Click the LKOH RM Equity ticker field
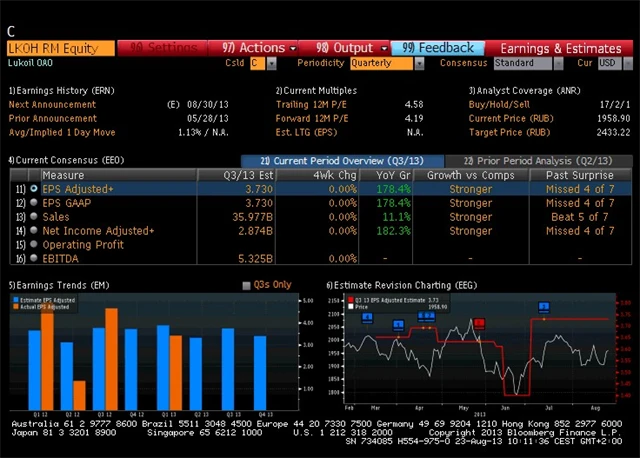This screenshot has height=458, width=640. click(x=61, y=48)
